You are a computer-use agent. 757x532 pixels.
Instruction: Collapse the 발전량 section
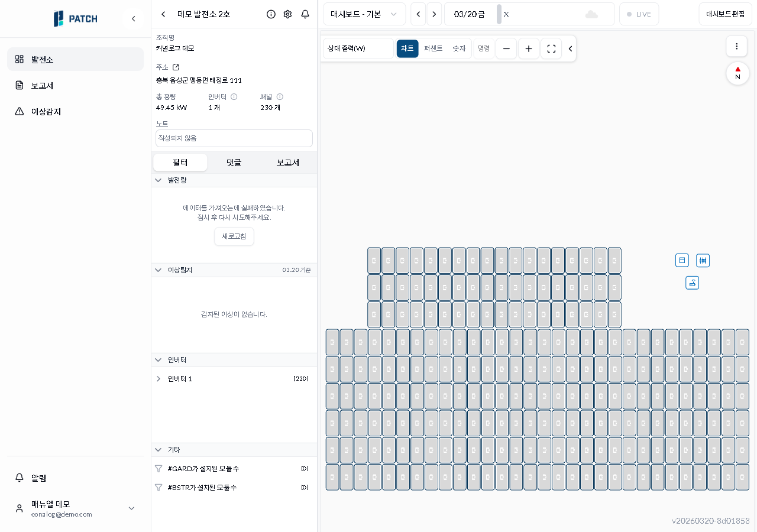coord(158,180)
